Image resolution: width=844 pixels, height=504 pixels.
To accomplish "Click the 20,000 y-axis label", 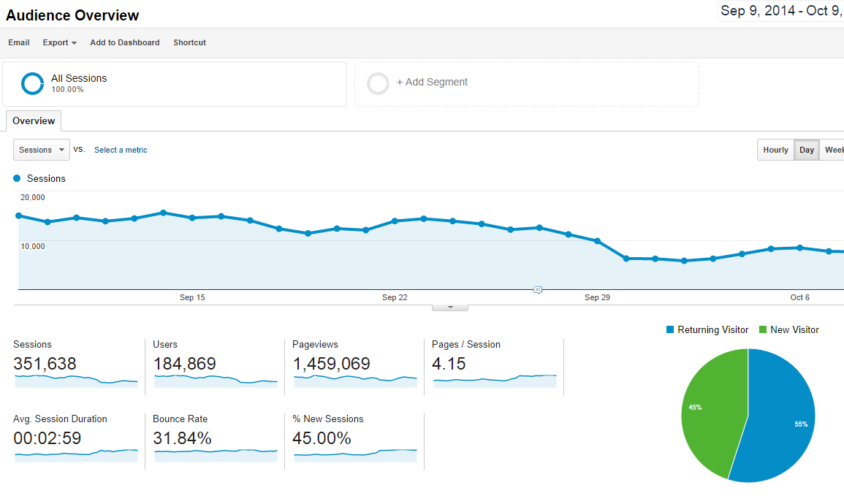I will point(33,197).
